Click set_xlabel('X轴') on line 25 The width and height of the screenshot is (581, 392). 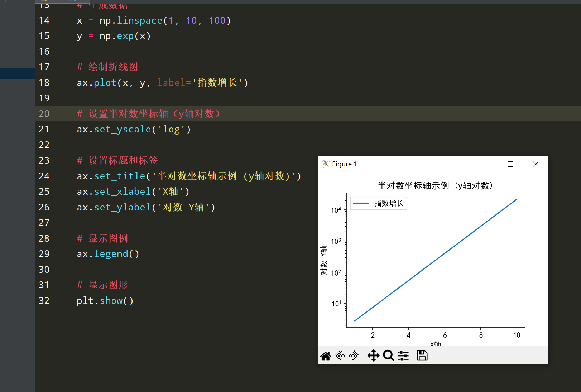[x=141, y=192]
